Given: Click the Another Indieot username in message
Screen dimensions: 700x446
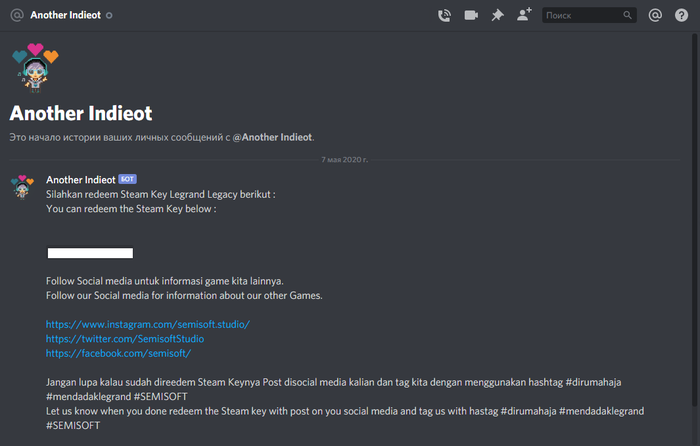Looking at the screenshot, I should click(x=80, y=180).
